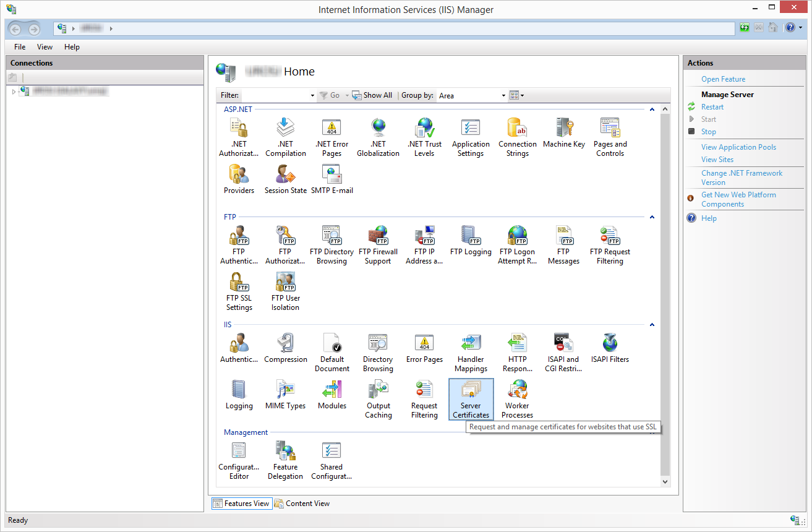Click Restart in Actions pane
This screenshot has height=532, width=812.
(x=712, y=107)
